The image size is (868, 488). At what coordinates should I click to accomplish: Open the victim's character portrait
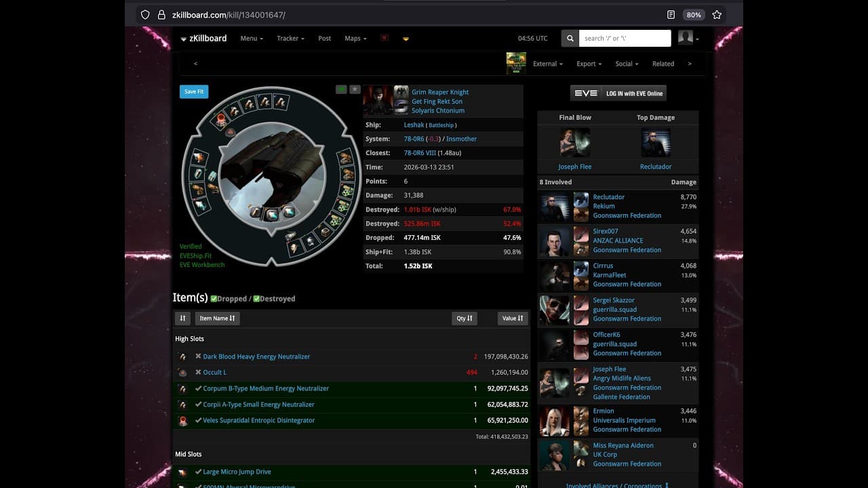click(x=378, y=100)
